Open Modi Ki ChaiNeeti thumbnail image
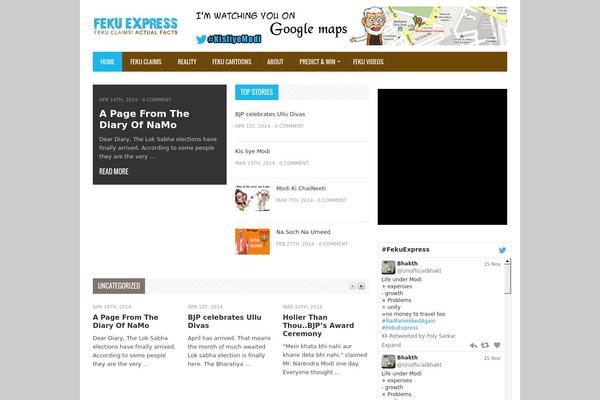This screenshot has height=400, width=600. 253,198
